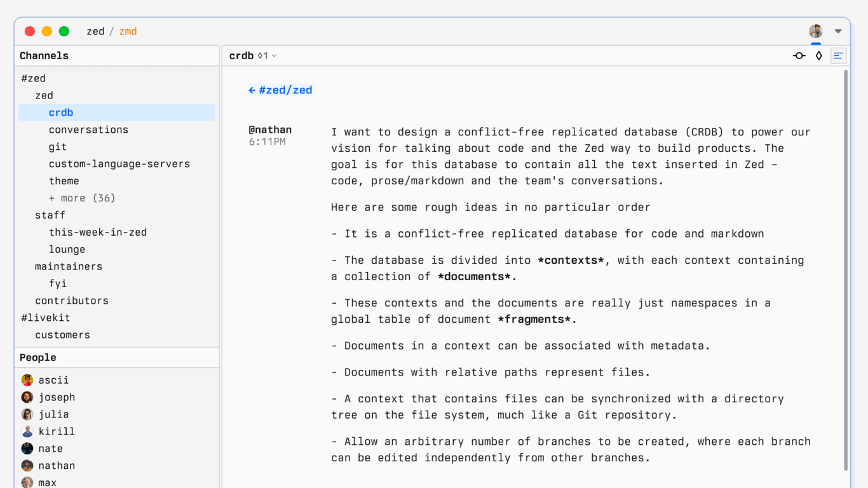Click nathan's avatar in People list
The width and height of the screenshot is (868, 488).
point(27,466)
